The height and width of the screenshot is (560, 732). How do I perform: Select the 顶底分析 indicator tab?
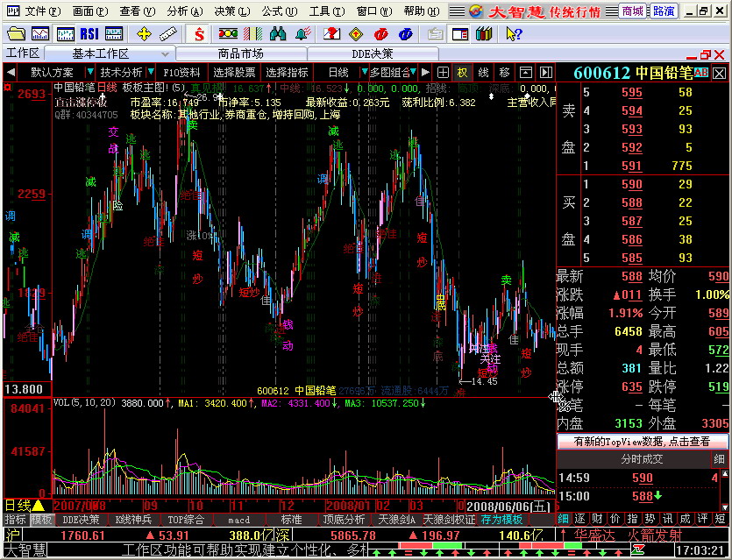[x=344, y=520]
